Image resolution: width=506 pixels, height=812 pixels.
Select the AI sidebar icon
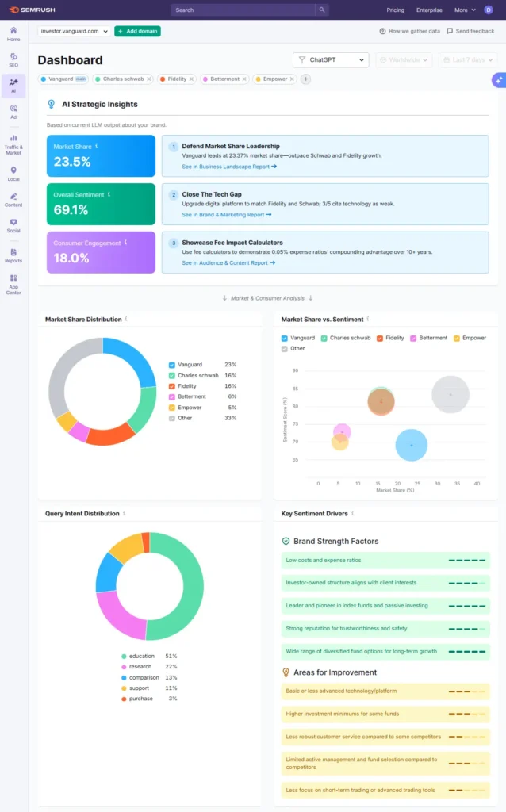(13, 86)
